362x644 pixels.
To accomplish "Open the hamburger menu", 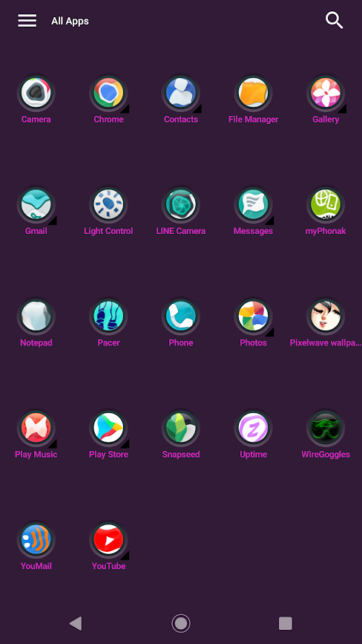I will coord(27,21).
